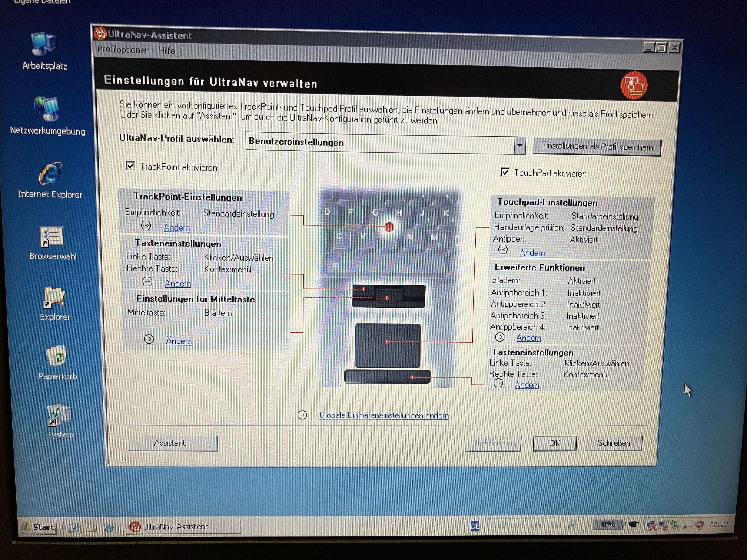Click arrow icon beside TrackPoint-Einstellungen Ändern

pos(146,226)
